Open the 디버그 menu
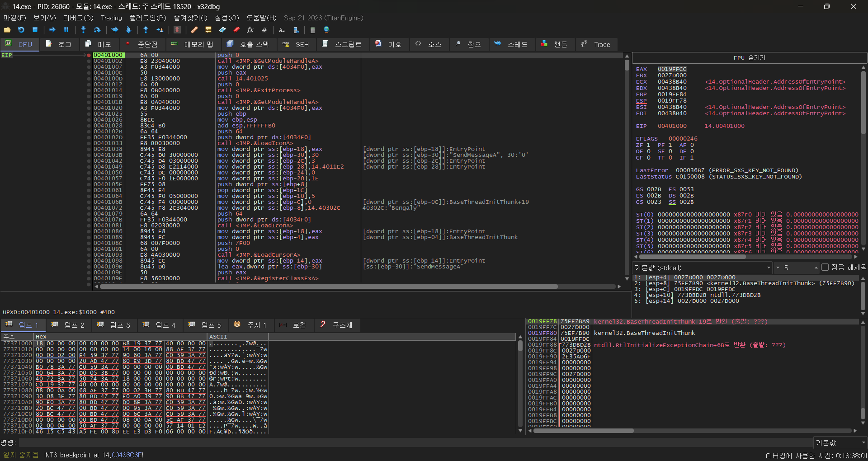 [x=77, y=18]
